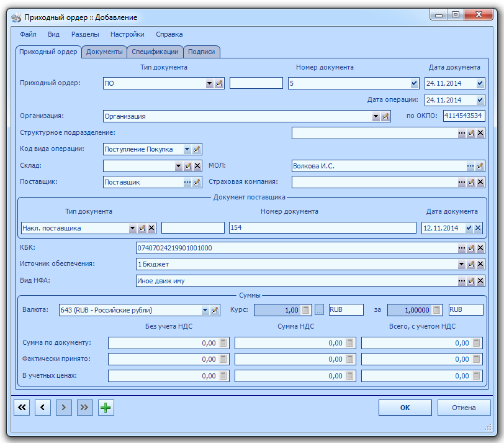Expand Источник обеспечения dropdown

462,265
